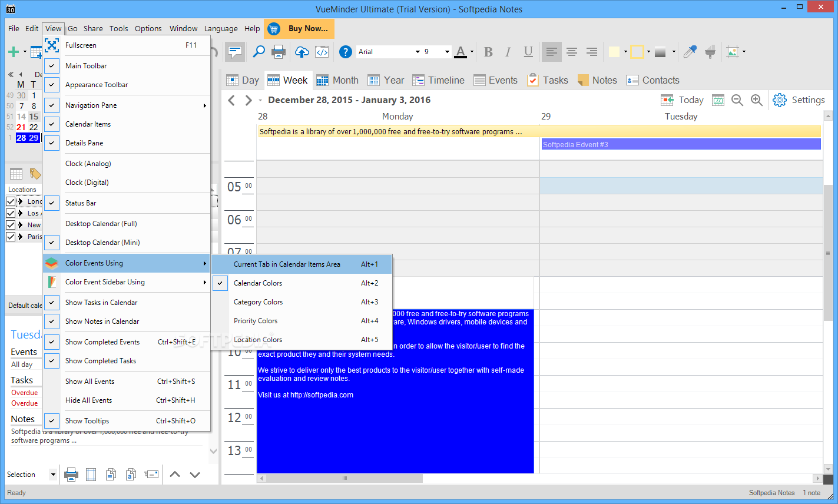Click the up arrow in details pane
The height and width of the screenshot is (504, 838).
[x=175, y=475]
